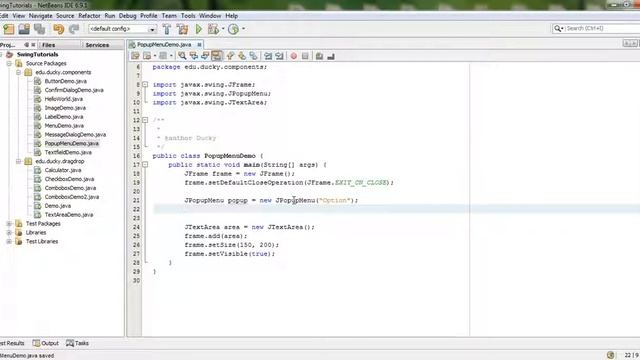The image size is (640, 360).
Task: Click the Find Previous Occurrence icon
Action: pyautogui.click(x=193, y=56)
